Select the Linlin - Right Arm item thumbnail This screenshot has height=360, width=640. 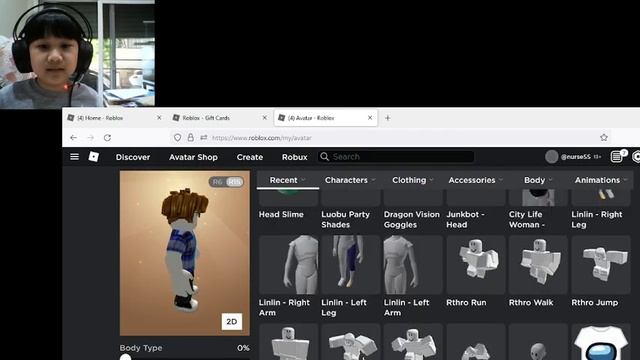pos(288,264)
